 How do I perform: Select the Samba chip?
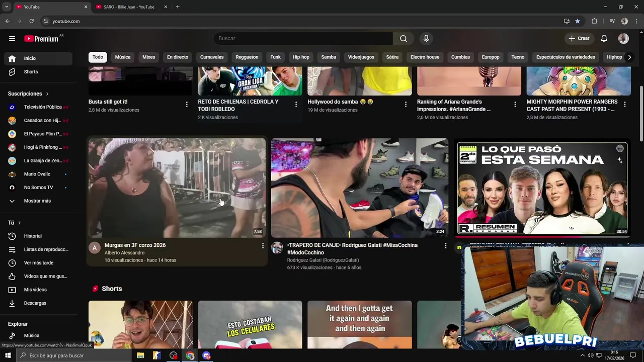(x=329, y=57)
